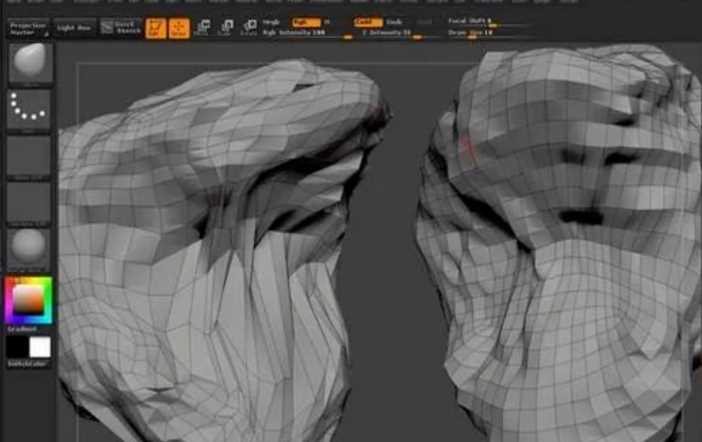The height and width of the screenshot is (442, 702).
Task: Open the Projection Master button
Action: pos(29,28)
